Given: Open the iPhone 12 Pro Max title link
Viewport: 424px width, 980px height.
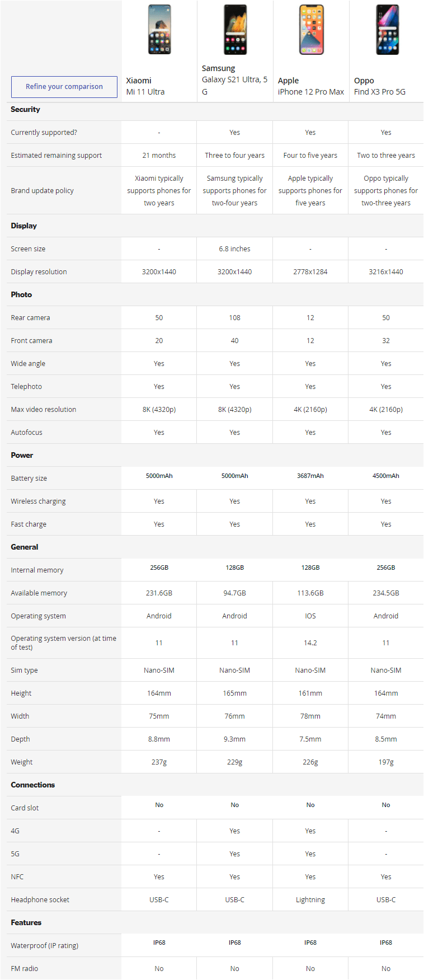Looking at the screenshot, I should (x=311, y=86).
